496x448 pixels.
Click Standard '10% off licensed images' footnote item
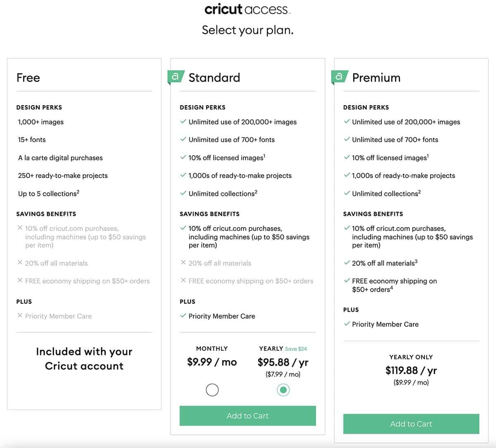coord(227,158)
